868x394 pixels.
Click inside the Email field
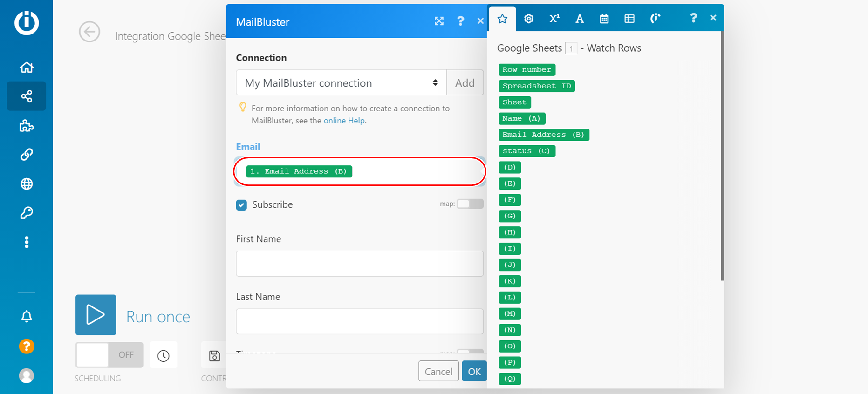point(360,171)
